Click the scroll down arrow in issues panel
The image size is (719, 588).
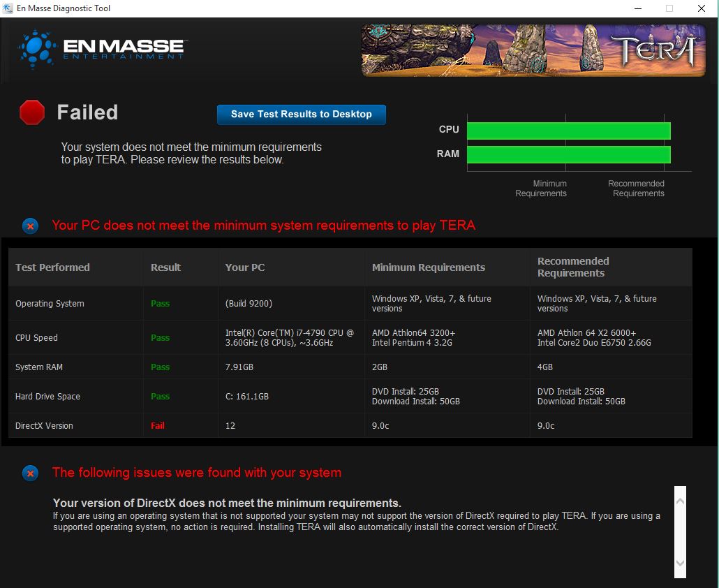[x=680, y=564]
